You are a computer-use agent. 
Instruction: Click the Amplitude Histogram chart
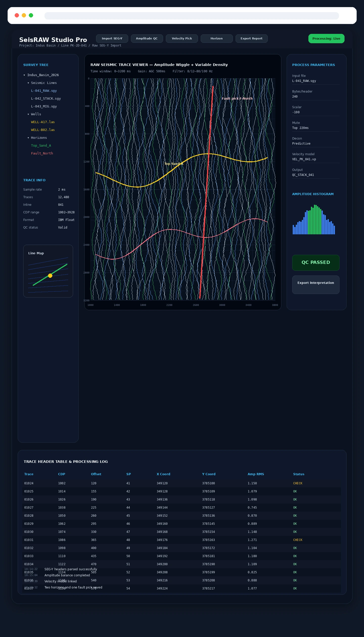click(314, 219)
